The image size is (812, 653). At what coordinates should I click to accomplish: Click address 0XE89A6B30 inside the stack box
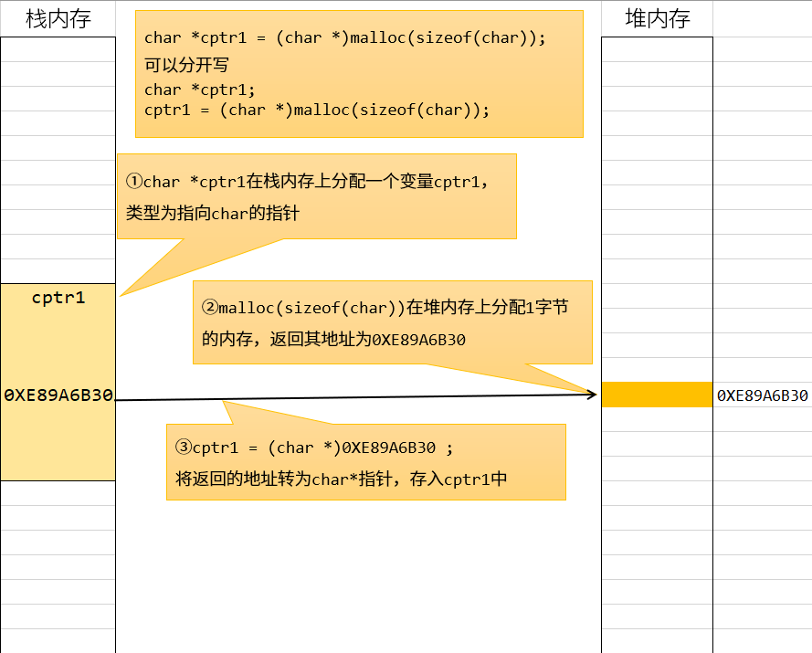58,395
